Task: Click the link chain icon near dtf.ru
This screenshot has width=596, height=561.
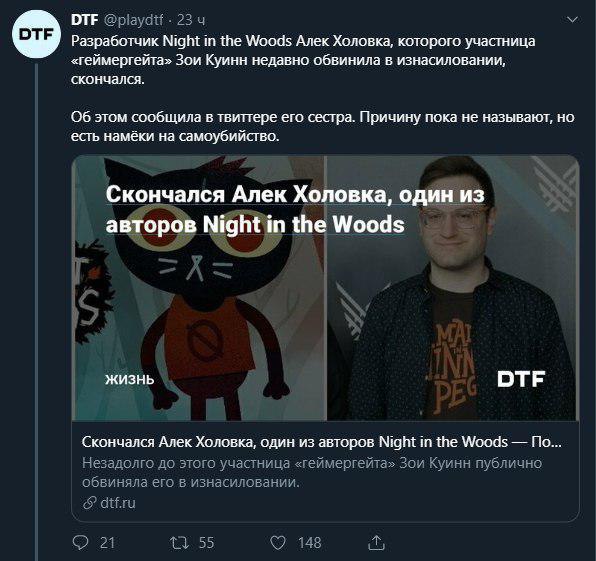Action: [89, 503]
